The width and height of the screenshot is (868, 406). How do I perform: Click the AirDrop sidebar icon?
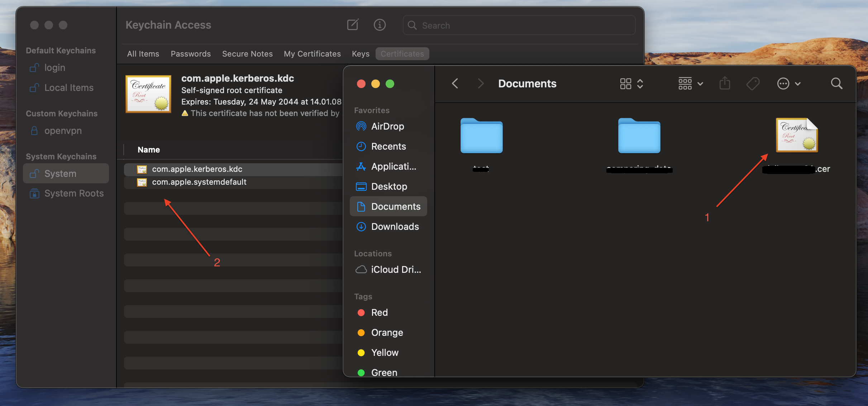point(361,126)
